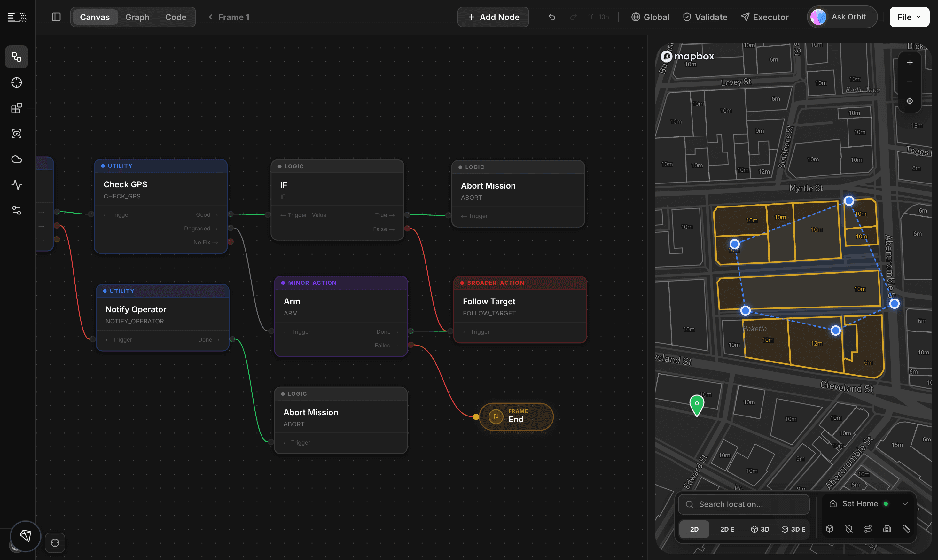Undo the last change
938x560 pixels.
551,17
